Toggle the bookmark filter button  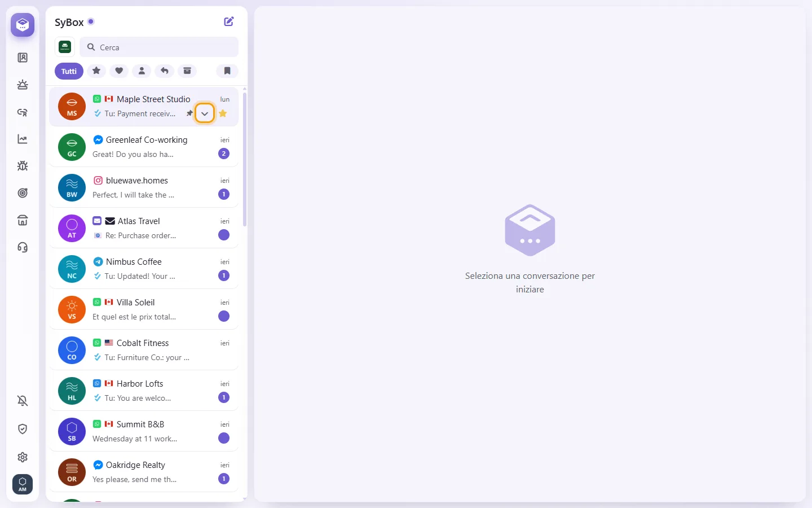click(x=227, y=71)
